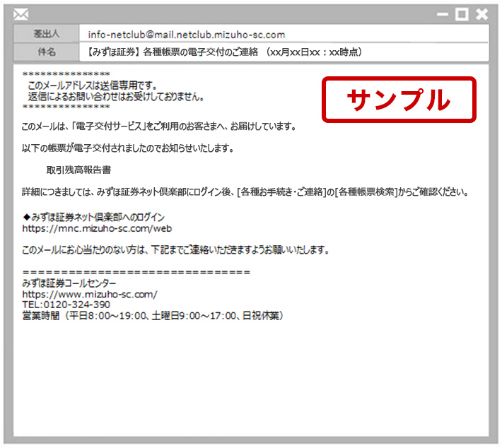Close the email window with X
502x448 pixels.
(x=481, y=14)
